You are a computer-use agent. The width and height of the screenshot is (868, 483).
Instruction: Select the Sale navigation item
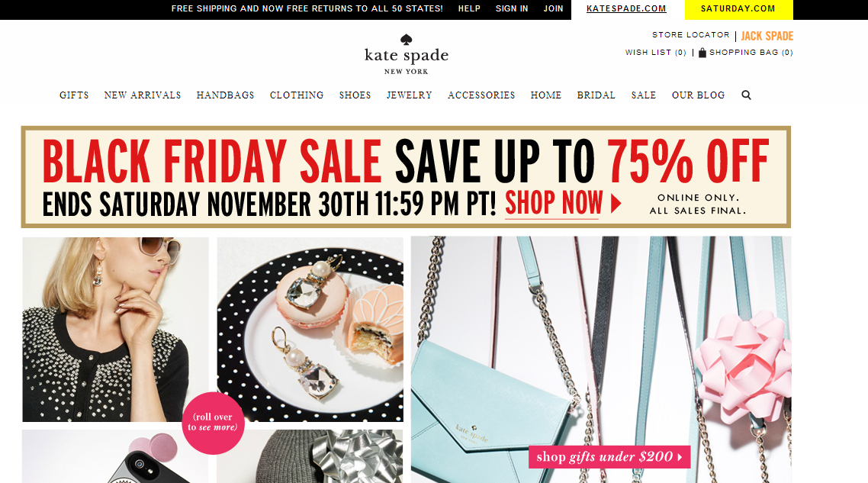point(643,95)
